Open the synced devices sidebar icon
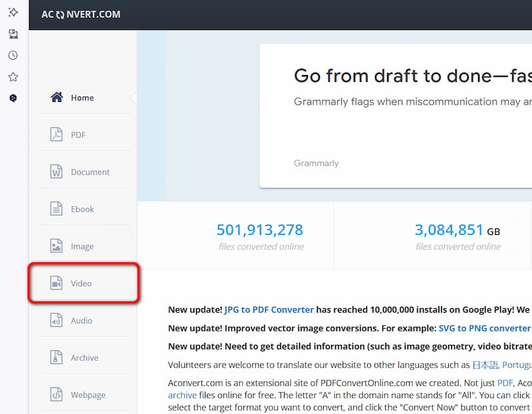The height and width of the screenshot is (414, 532). click(13, 34)
